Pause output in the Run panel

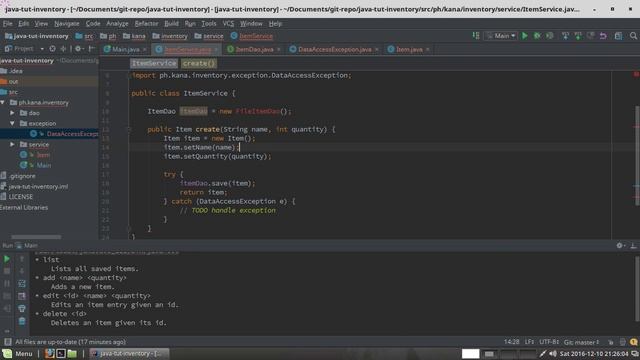7,283
